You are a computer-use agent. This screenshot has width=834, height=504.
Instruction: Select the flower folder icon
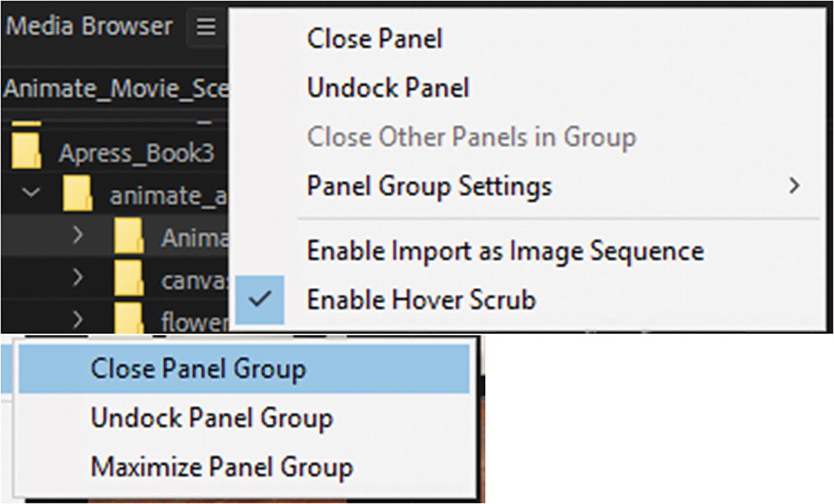point(129,318)
